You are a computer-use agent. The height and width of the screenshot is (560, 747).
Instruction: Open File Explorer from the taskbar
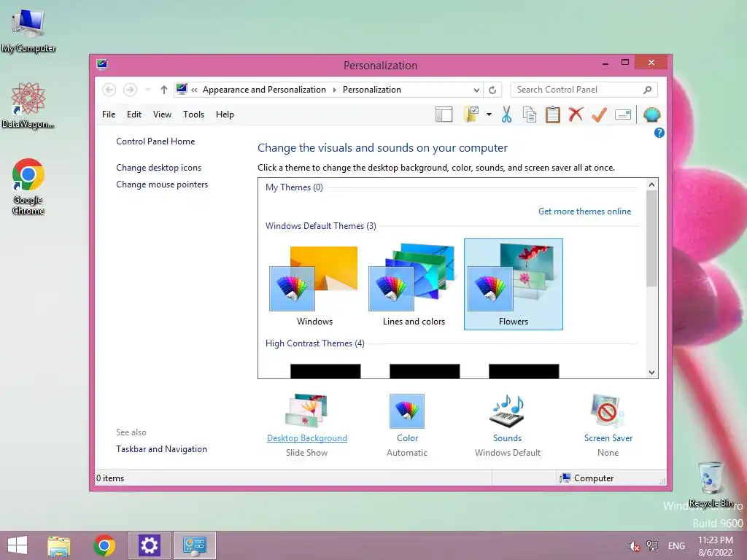click(x=58, y=545)
